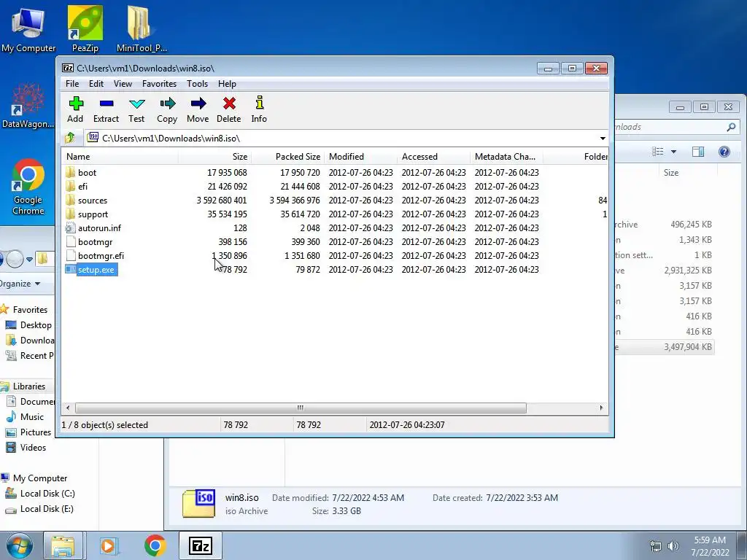Select Videos in Explorer Libraries
The width and height of the screenshot is (747, 560).
pyautogui.click(x=26, y=448)
